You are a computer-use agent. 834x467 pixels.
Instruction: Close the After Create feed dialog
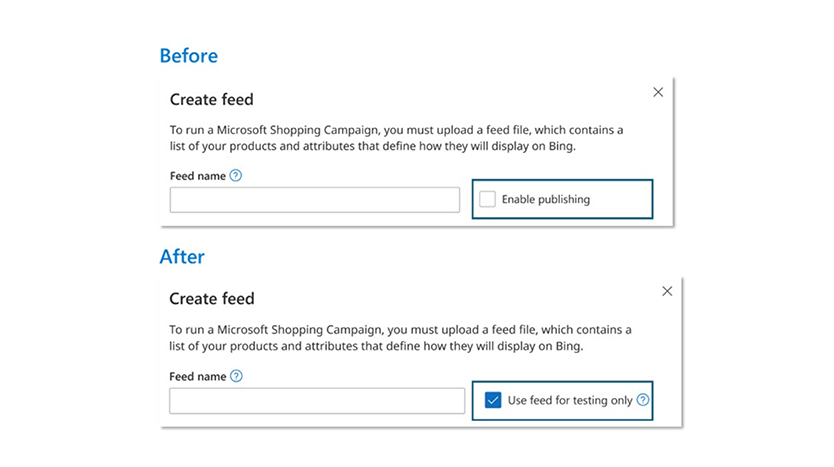pyautogui.click(x=667, y=291)
